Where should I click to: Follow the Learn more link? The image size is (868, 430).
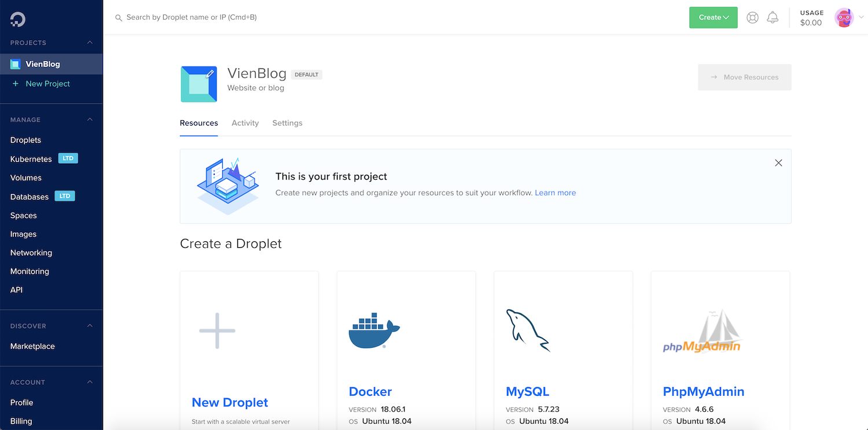[x=556, y=193]
